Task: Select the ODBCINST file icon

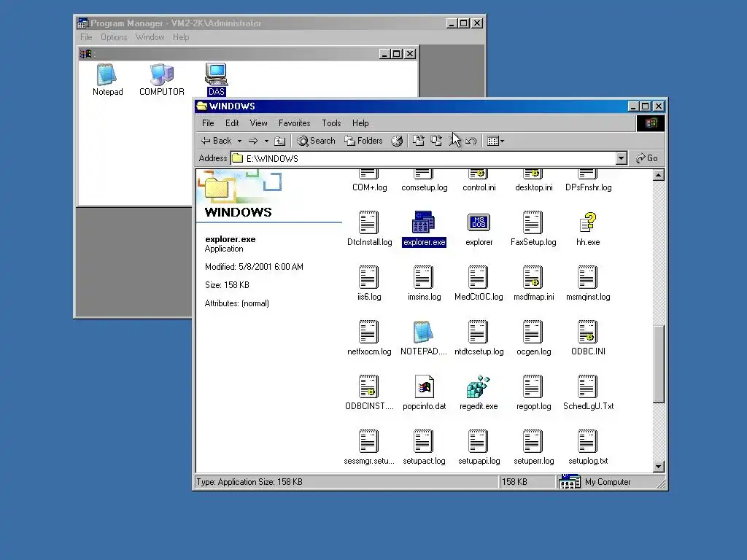Action: [x=368, y=386]
